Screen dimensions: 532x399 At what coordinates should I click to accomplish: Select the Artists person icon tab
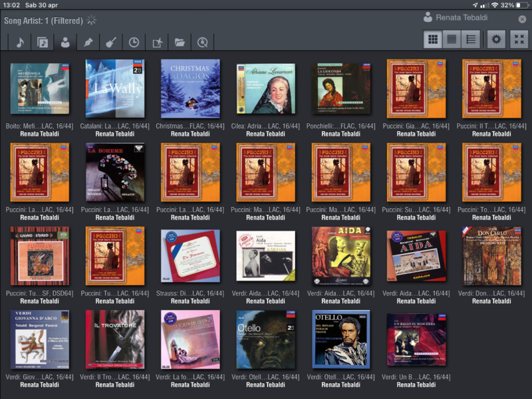(65, 42)
